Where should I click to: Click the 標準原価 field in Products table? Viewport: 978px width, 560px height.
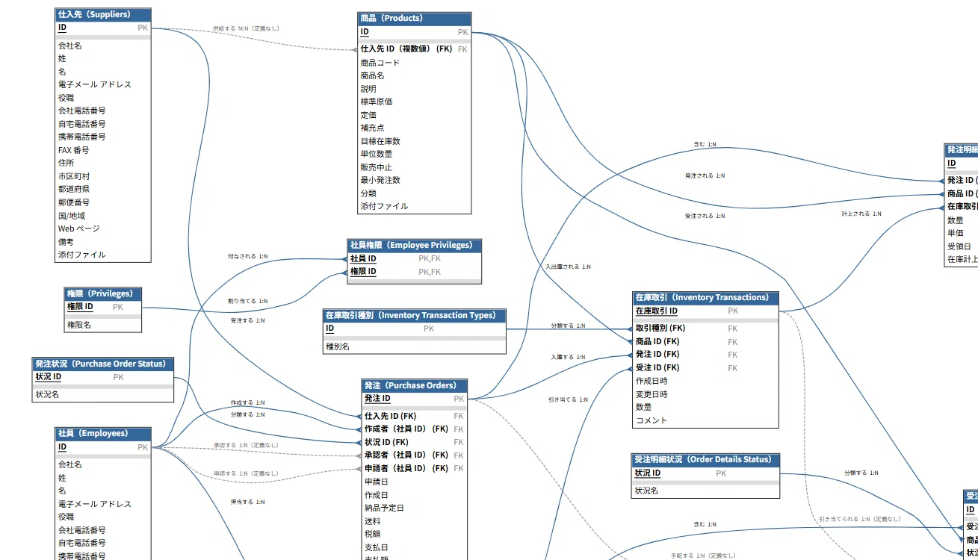(415, 102)
